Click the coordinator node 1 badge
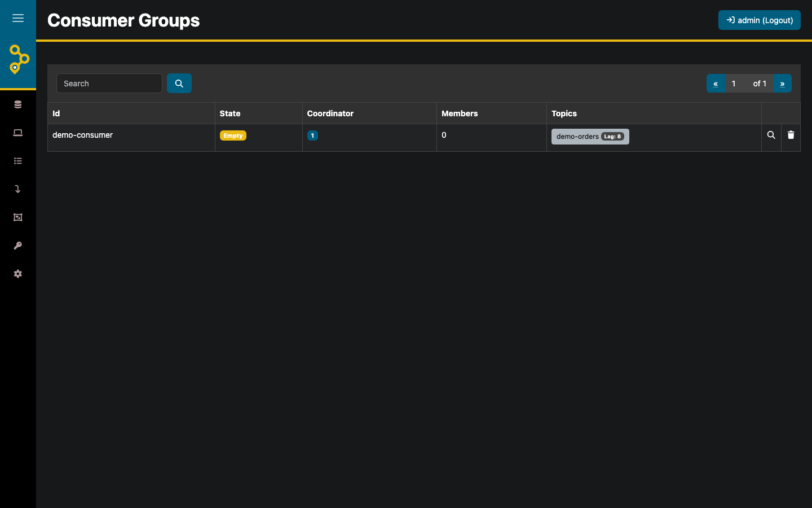 tap(312, 135)
